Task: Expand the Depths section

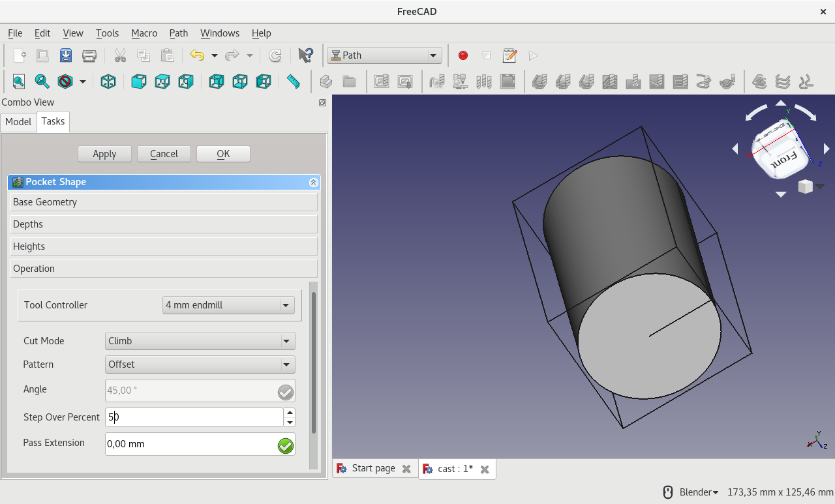Action: [x=164, y=224]
